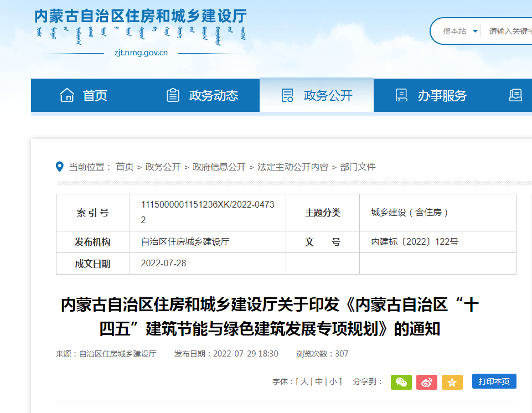The width and height of the screenshot is (532, 413).
Task: Open the 办事服务 navigation tab
Action: coord(442,95)
